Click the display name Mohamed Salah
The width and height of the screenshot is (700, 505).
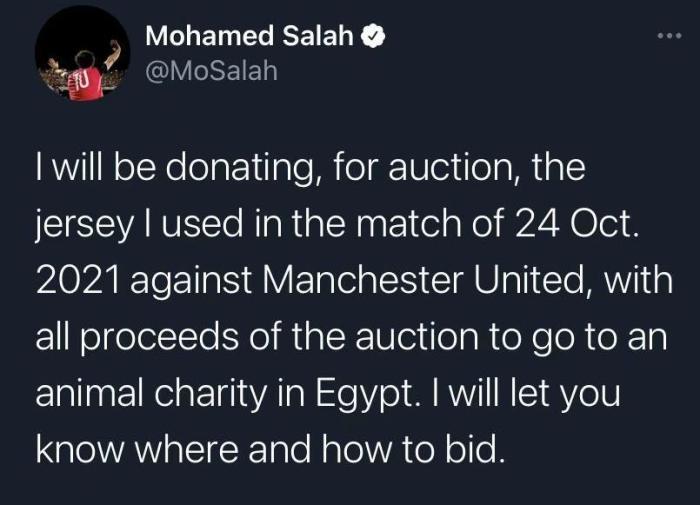tap(249, 37)
